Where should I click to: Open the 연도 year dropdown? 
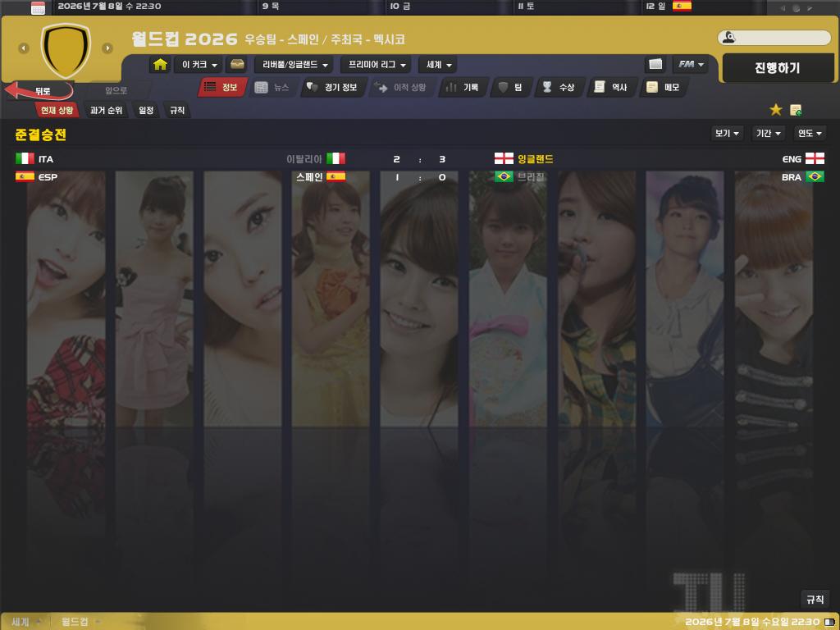coord(810,134)
